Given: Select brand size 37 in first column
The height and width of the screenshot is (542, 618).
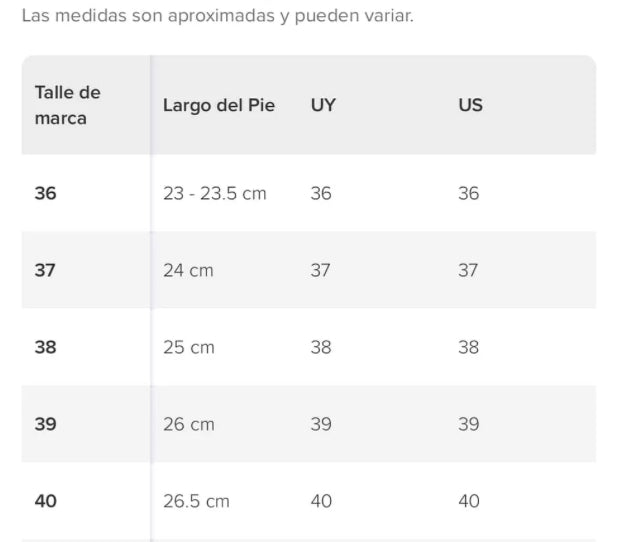Looking at the screenshot, I should (x=46, y=270).
